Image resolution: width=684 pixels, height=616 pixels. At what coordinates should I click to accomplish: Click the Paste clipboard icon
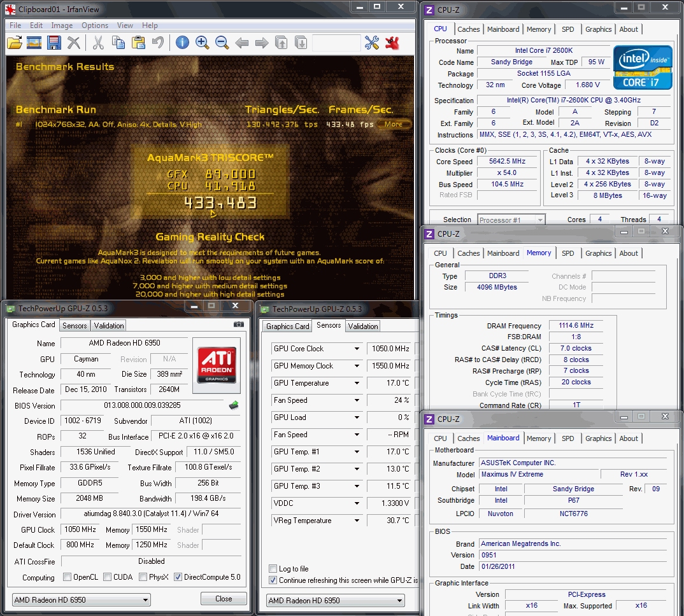pyautogui.click(x=138, y=43)
